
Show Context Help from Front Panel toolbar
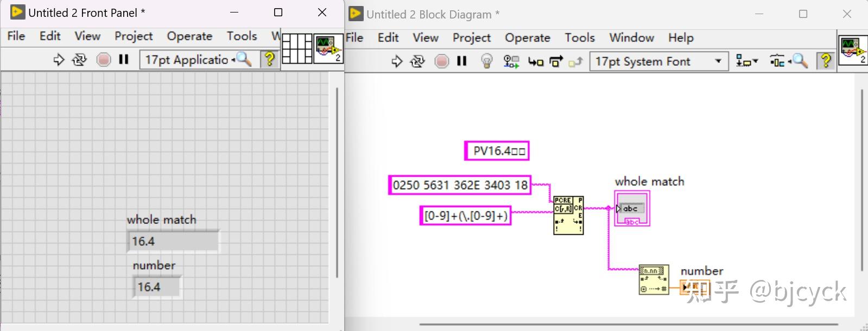tap(269, 59)
